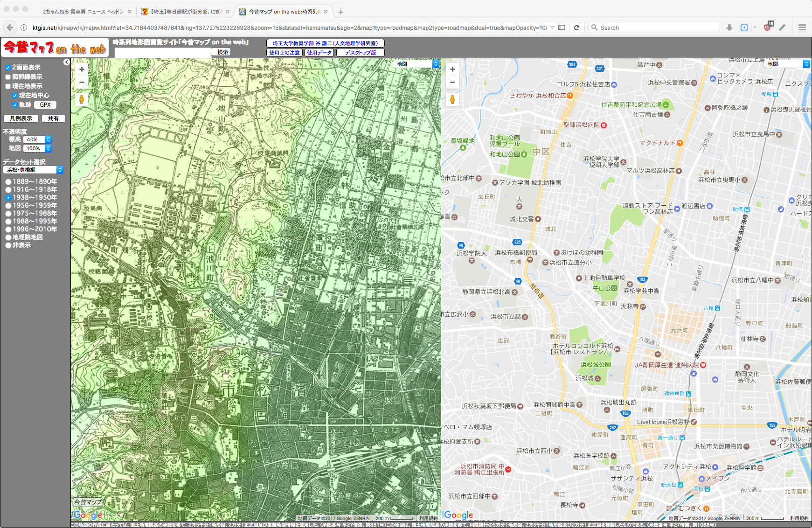Viewport: 812px width, 528px height.
Task: Open the browser downloads panel
Action: click(729, 28)
